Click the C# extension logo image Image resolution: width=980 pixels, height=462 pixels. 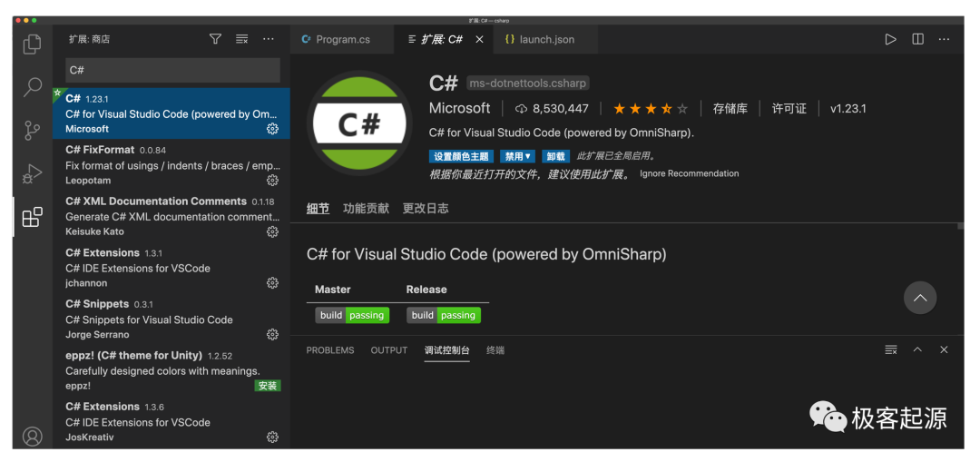click(x=360, y=123)
